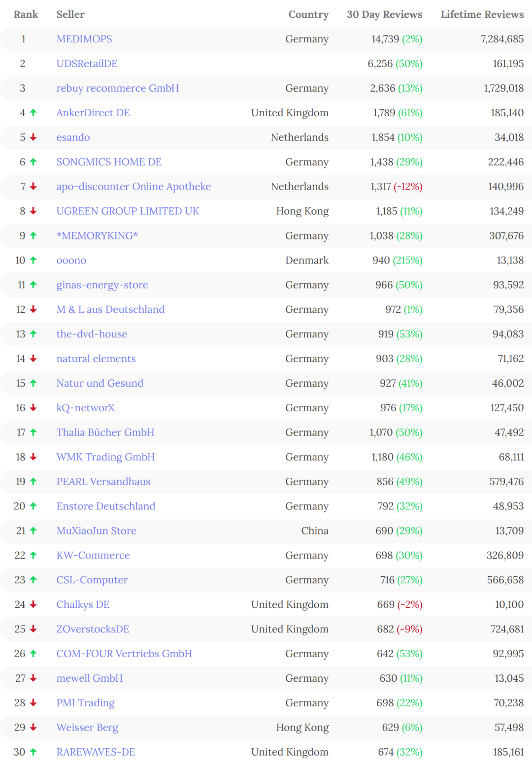The height and width of the screenshot is (764, 532).
Task: Open PMI Trading seller page
Action: [x=86, y=703]
